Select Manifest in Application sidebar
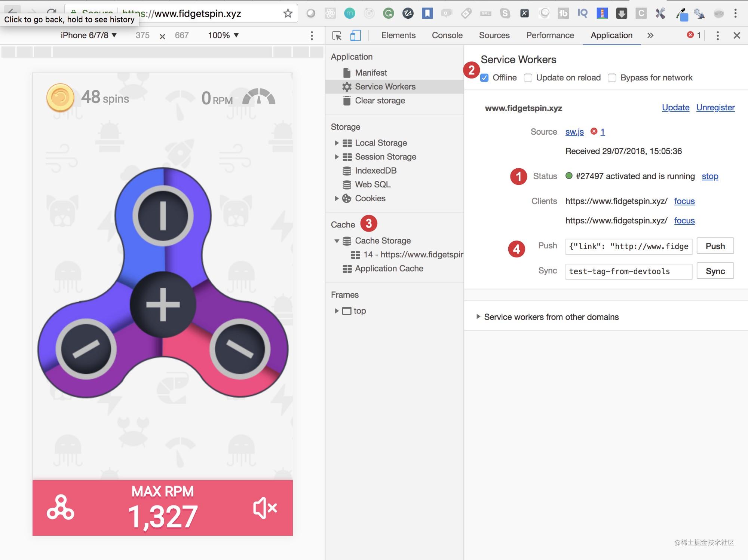 (x=371, y=73)
